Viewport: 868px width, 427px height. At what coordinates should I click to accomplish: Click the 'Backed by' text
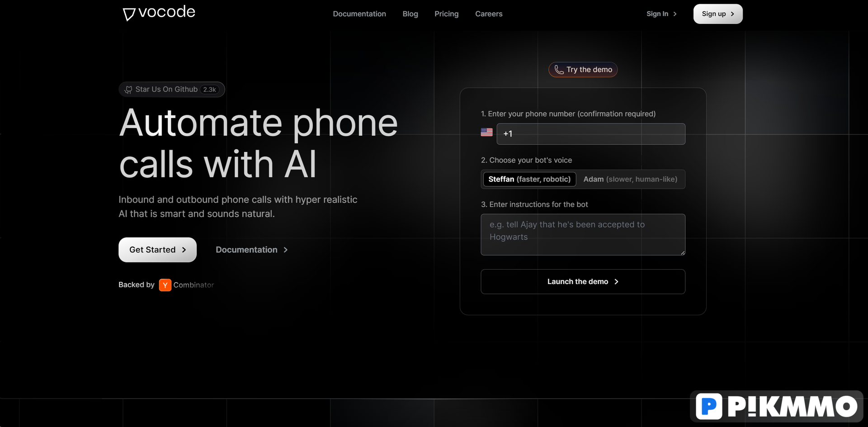tap(137, 285)
